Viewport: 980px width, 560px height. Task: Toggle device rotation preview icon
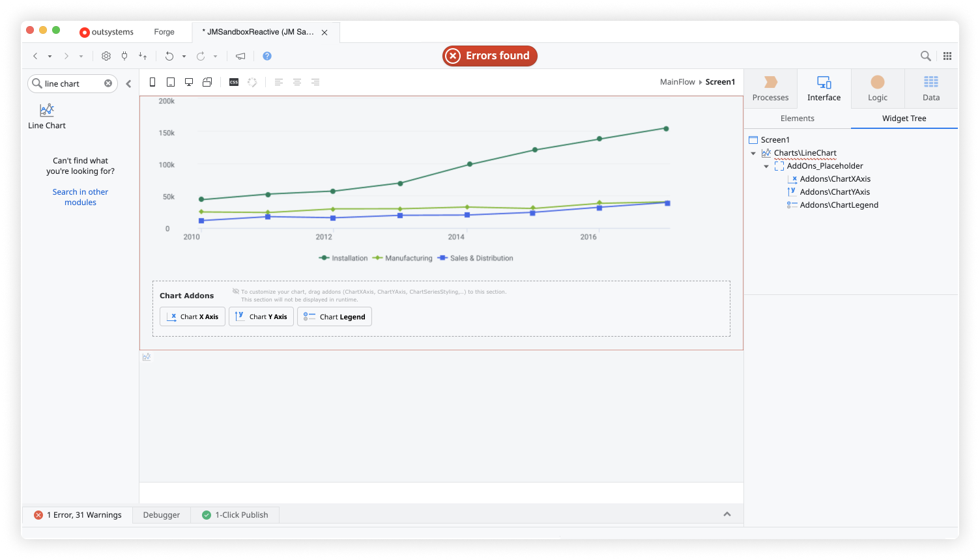click(x=207, y=82)
